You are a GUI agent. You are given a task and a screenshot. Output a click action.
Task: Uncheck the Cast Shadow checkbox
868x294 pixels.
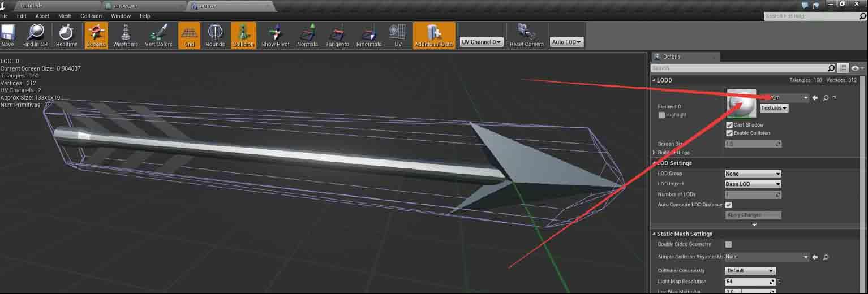pyautogui.click(x=729, y=125)
